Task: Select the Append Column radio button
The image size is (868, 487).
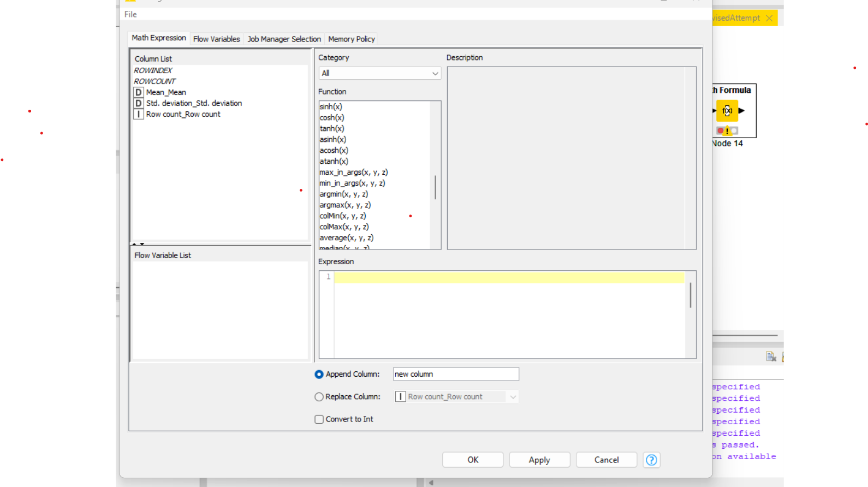Action: (319, 375)
